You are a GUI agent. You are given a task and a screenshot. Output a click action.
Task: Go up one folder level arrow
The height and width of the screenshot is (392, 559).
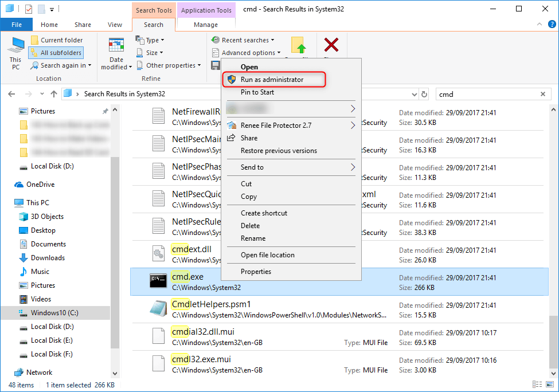(x=54, y=94)
